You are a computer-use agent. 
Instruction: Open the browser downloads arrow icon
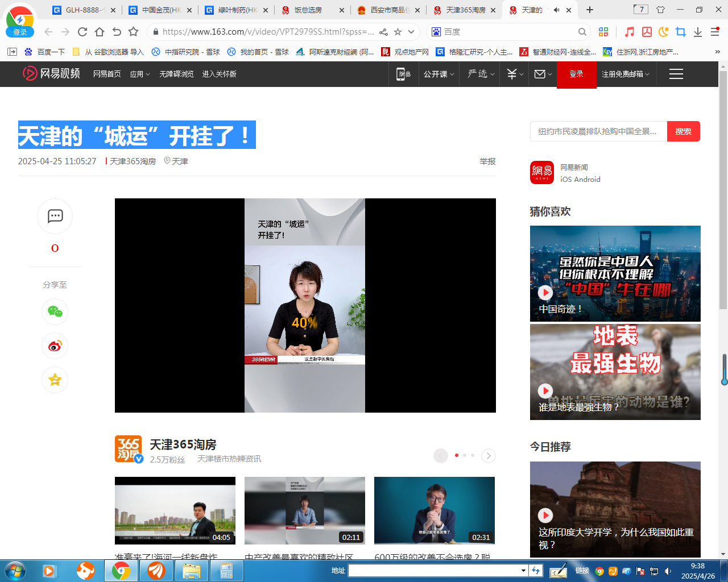click(698, 32)
